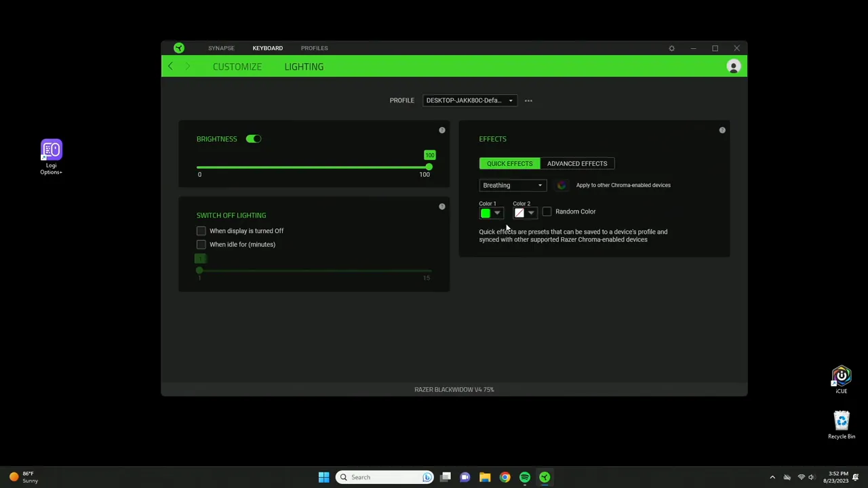Open clock showing 3:52 PM
The image size is (868, 488).
click(835, 477)
